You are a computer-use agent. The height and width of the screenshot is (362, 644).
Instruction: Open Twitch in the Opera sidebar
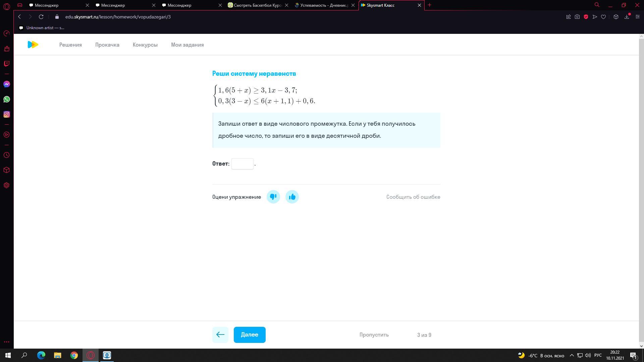[7, 64]
